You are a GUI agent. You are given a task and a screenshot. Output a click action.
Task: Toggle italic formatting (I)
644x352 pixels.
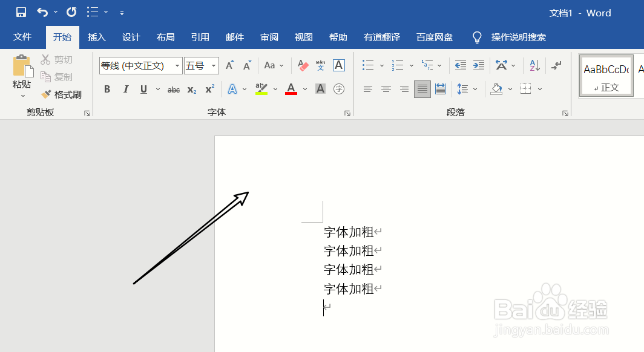coord(126,89)
